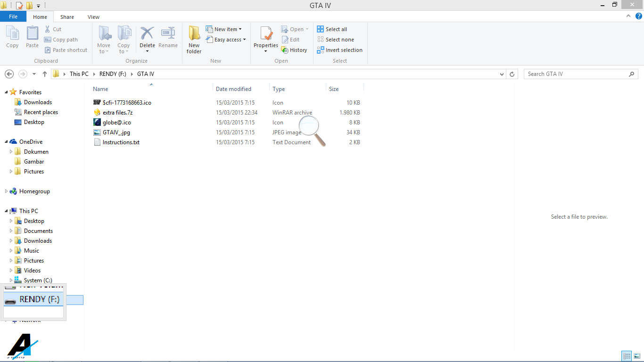
Task: Switch to the View ribbon tab
Action: coord(93,17)
